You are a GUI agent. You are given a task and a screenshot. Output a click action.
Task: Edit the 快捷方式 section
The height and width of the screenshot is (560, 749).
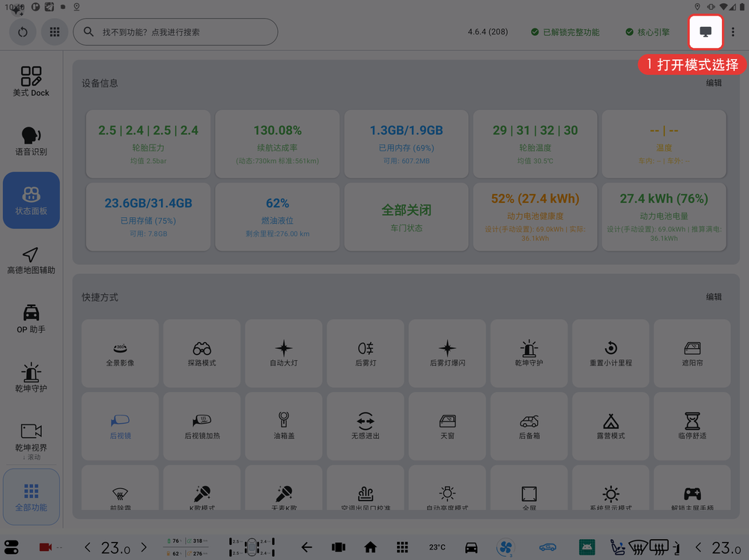click(x=714, y=297)
